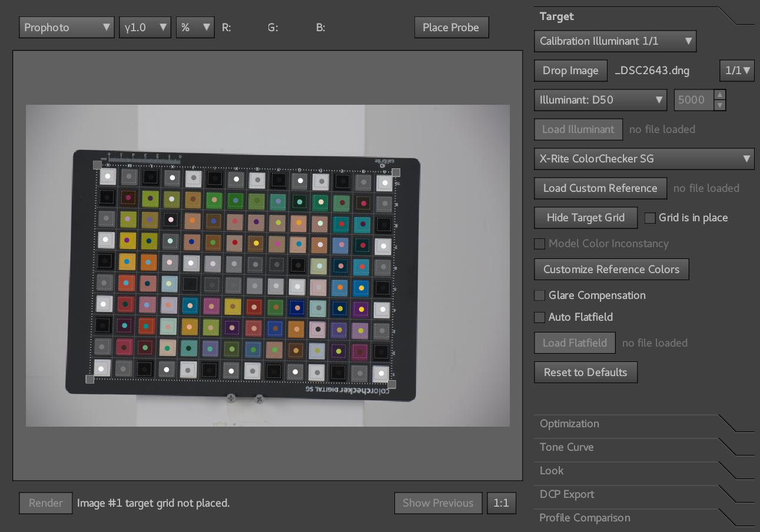The height and width of the screenshot is (532, 760).
Task: Click the top-right target grid corner handle
Action: pyautogui.click(x=396, y=172)
